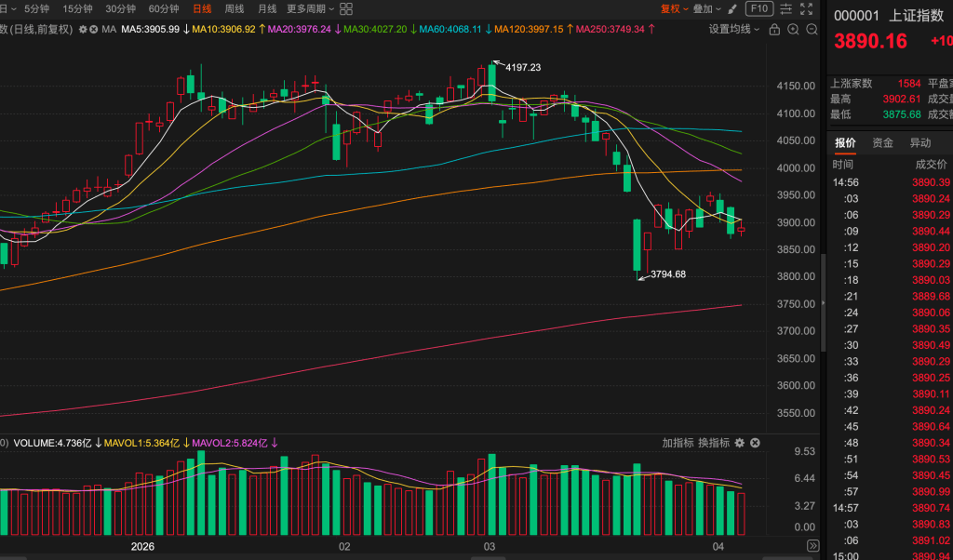Click the scroll-to-latest double arrow button

coord(812,546)
